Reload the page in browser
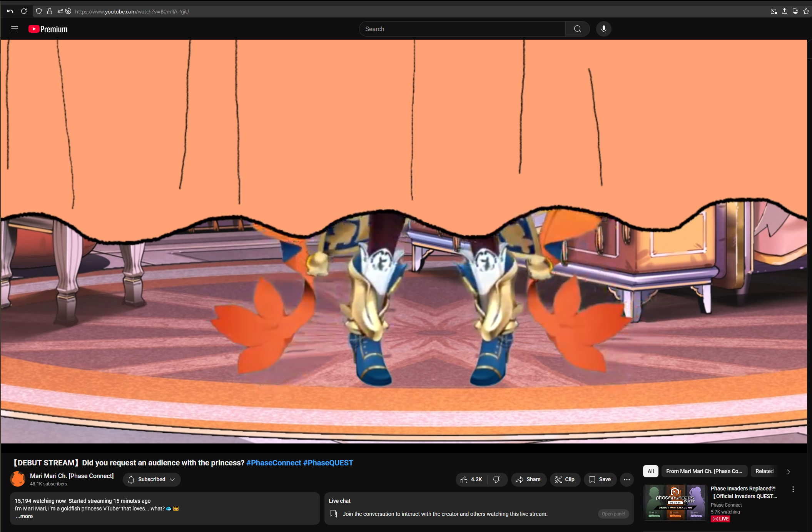Viewport: 812px width, 532px height. pos(24,11)
